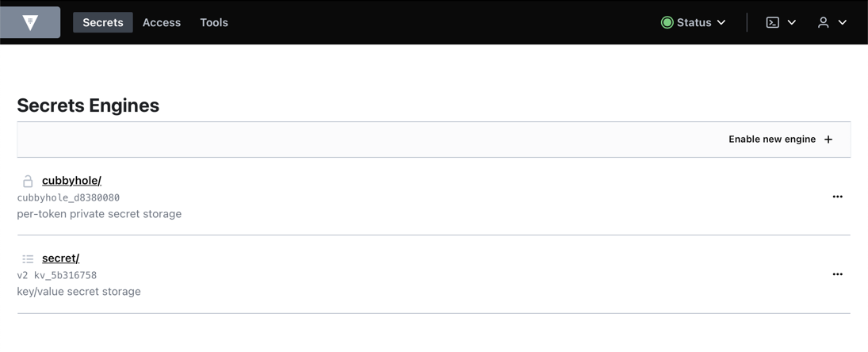The image size is (868, 352).
Task: Click the user profile icon
Action: (x=824, y=22)
